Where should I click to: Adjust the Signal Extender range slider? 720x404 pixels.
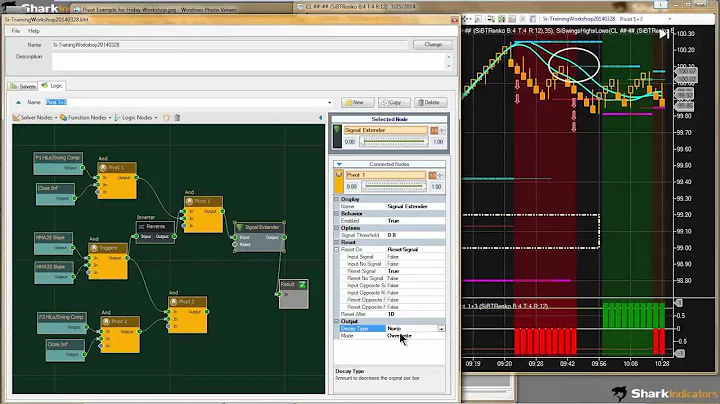point(394,142)
